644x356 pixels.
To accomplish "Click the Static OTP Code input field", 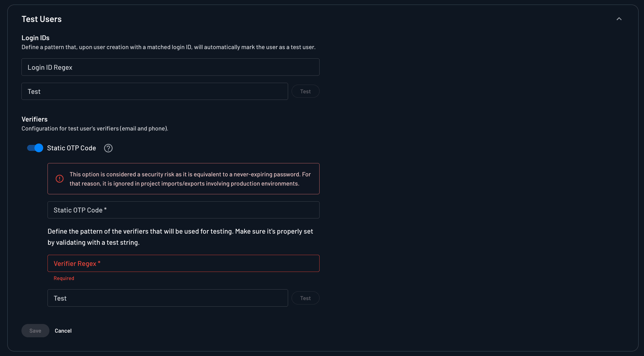I will (183, 210).
